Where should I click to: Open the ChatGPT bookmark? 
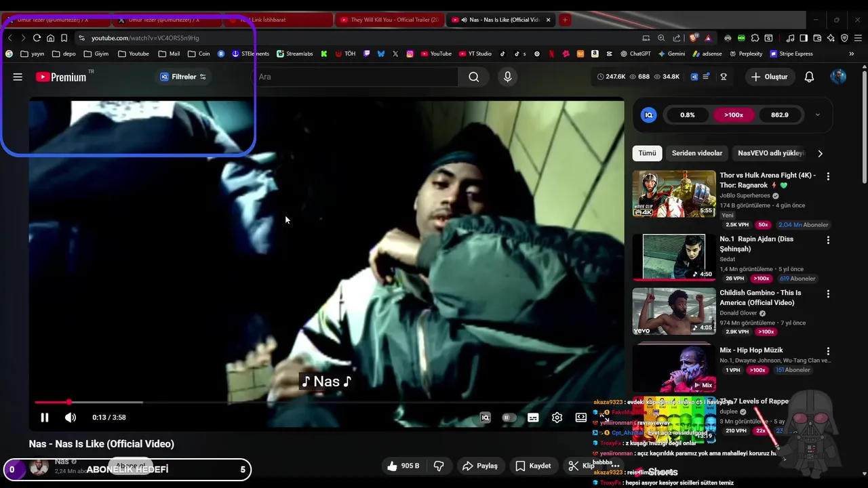coord(635,54)
